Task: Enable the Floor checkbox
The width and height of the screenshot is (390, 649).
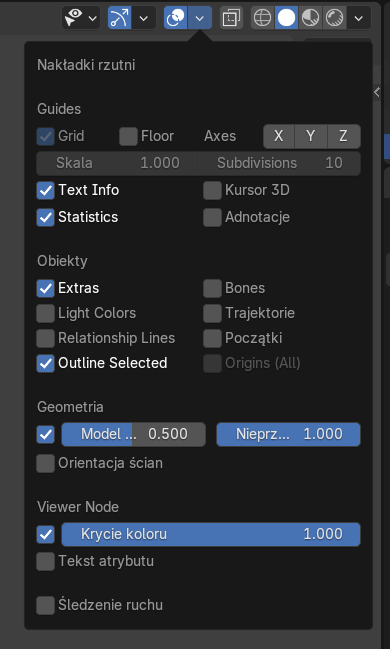Action: tap(128, 136)
